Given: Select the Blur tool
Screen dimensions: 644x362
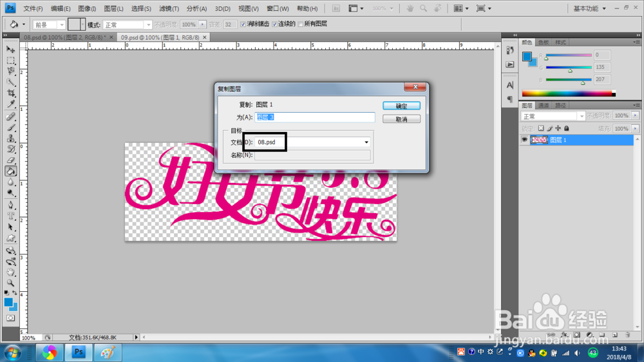Looking at the screenshot, I should click(11, 182).
